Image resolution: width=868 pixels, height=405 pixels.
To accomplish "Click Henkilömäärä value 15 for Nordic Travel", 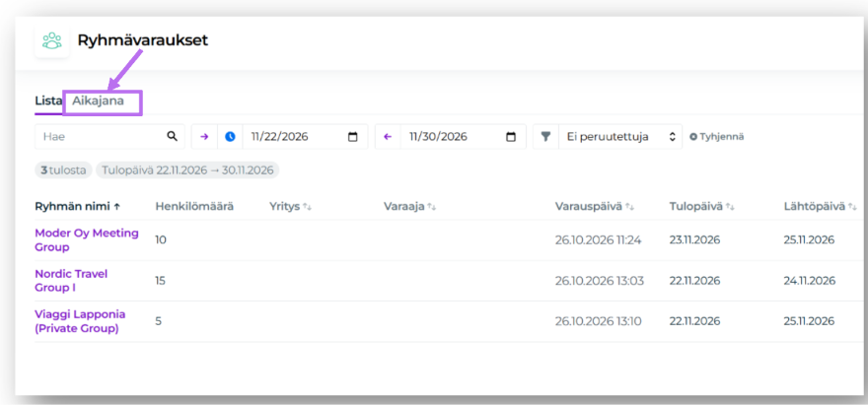I will coord(161,281).
